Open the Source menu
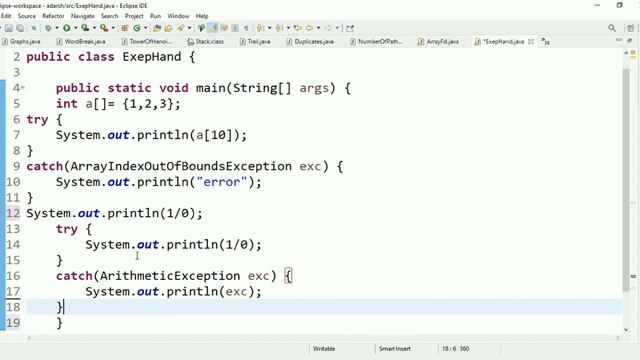The image size is (640, 360). click(27, 16)
